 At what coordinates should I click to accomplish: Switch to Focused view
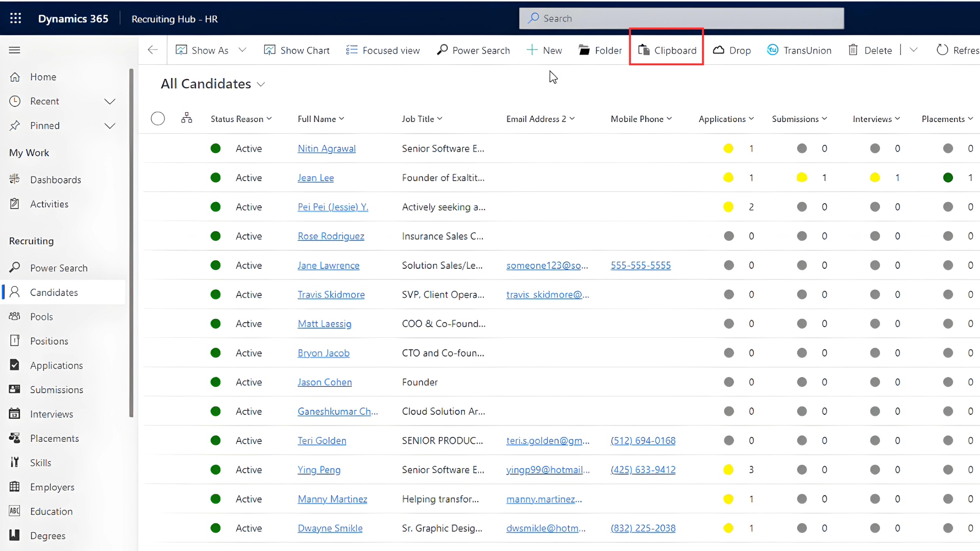click(383, 50)
